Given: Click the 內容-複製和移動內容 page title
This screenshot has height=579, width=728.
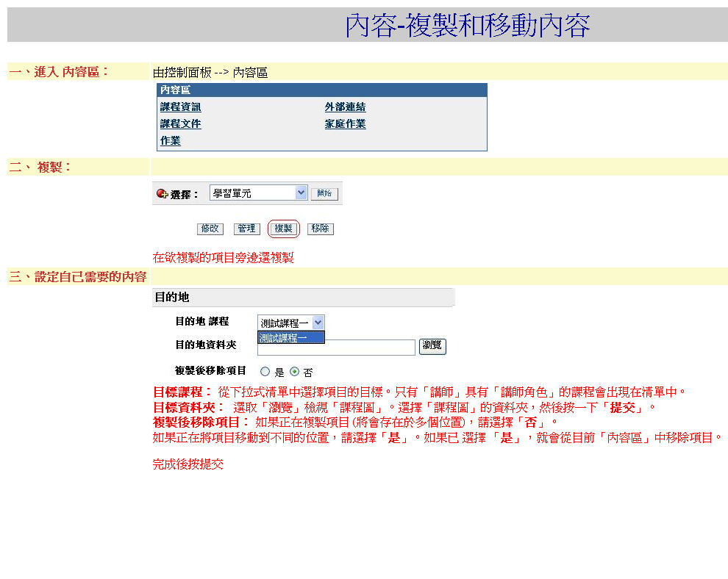Looking at the screenshot, I should [x=467, y=25].
